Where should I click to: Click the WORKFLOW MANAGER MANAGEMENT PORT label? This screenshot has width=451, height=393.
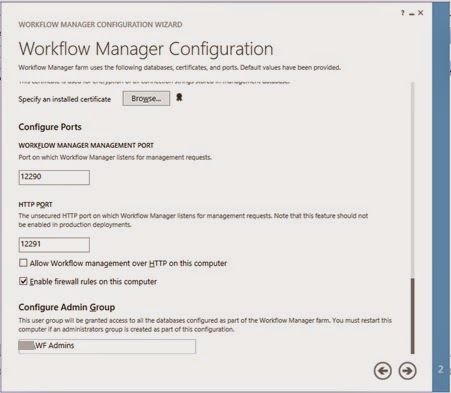[x=86, y=145]
